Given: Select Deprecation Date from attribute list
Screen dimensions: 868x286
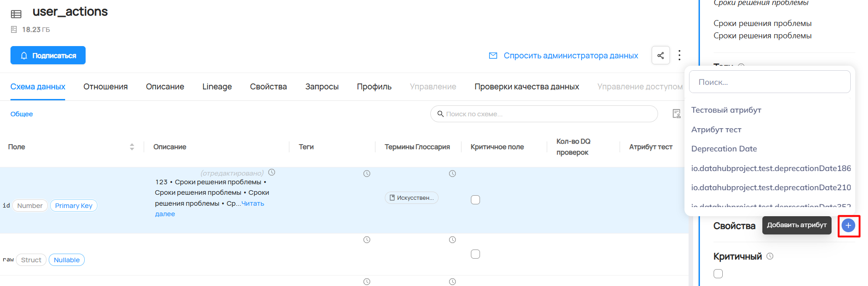Looking at the screenshot, I should point(724,149).
